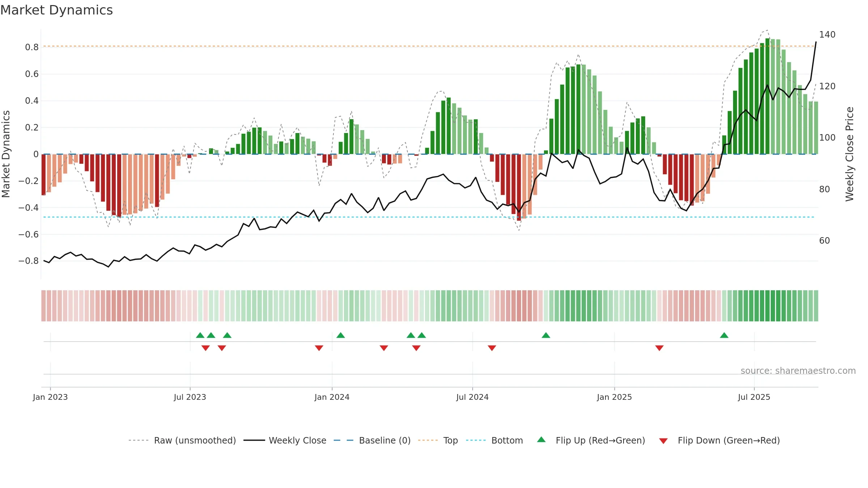Click the 0.8 left axis tick label
The image size is (868, 488).
pyautogui.click(x=32, y=47)
